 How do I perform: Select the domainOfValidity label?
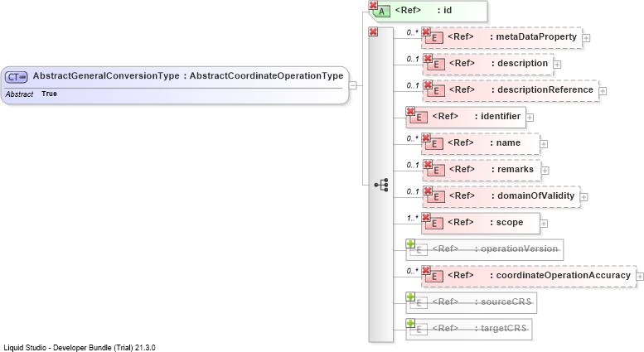coord(533,195)
